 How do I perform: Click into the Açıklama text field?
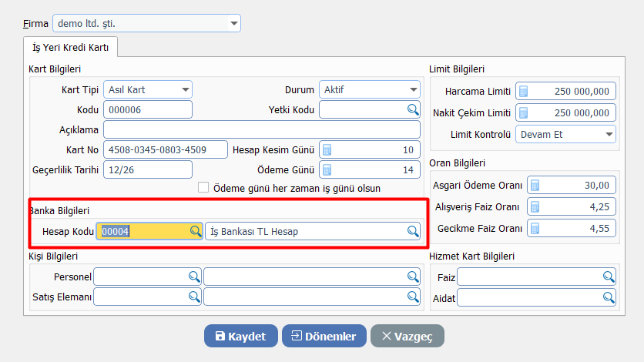262,129
